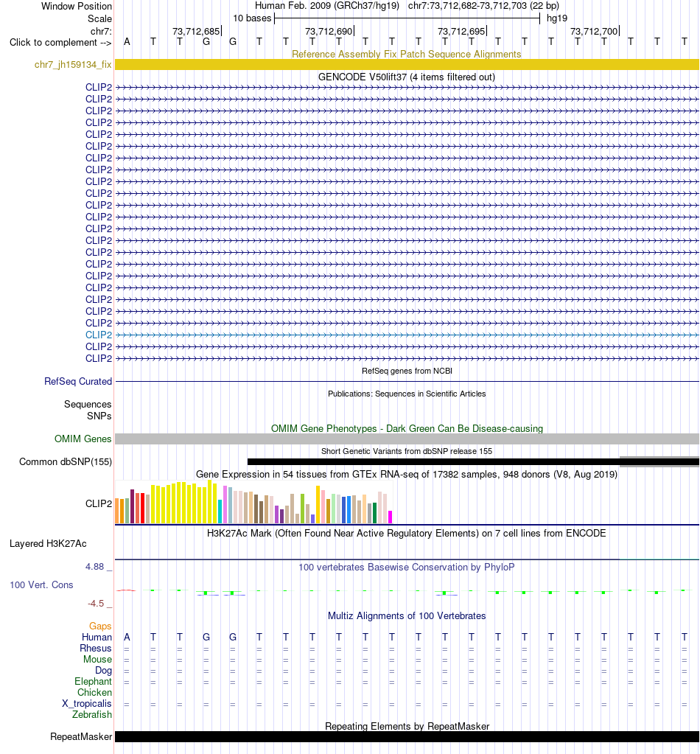Viewport: 700px width, 754px height.
Task: Open '100 vertebrates Basewise Conservation by PhyloP' title
Action: 407,567
